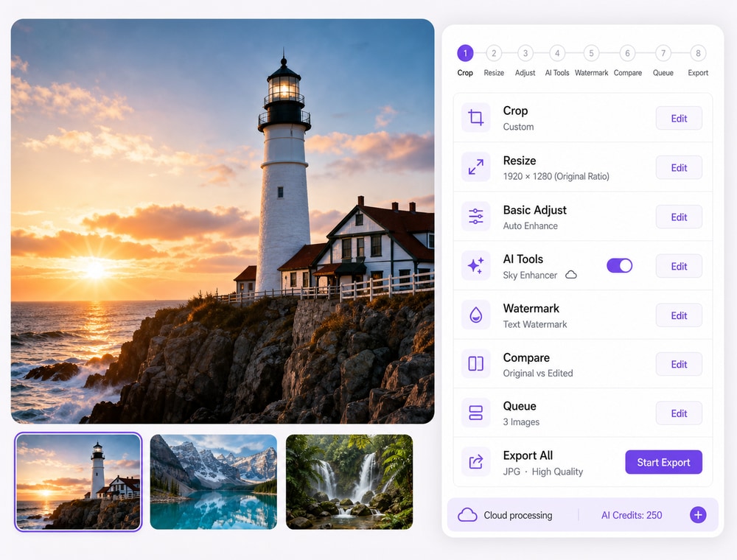
Task: Click the 'Basic Adjust' title
Action: [534, 210]
